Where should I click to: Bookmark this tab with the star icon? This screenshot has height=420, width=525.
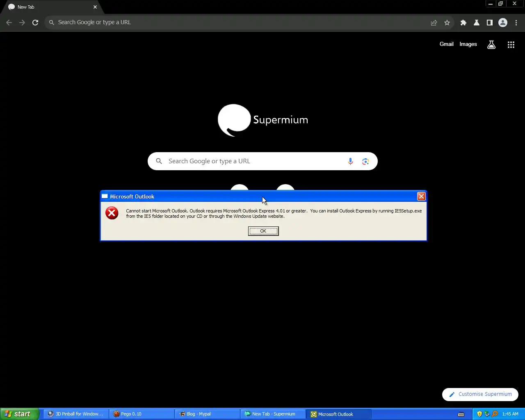pos(447,23)
